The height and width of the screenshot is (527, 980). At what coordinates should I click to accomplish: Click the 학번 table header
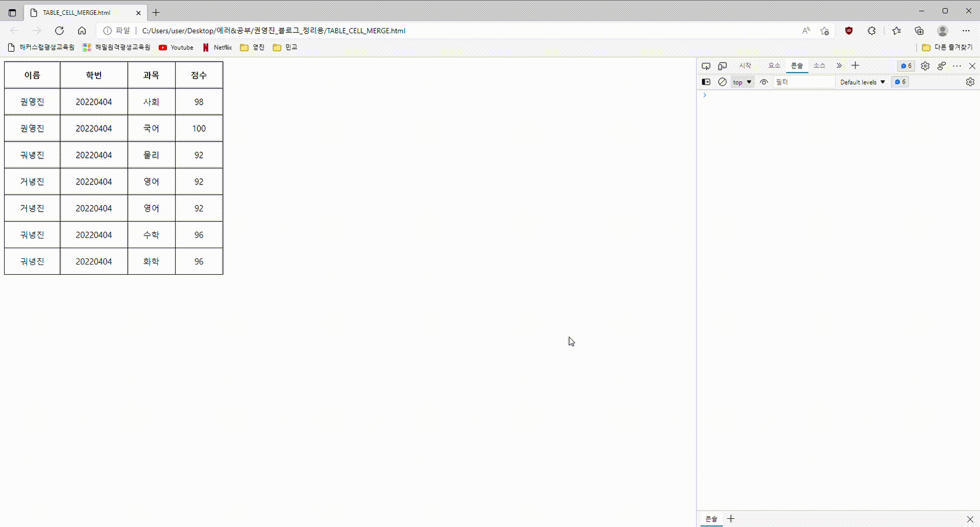pyautogui.click(x=94, y=75)
